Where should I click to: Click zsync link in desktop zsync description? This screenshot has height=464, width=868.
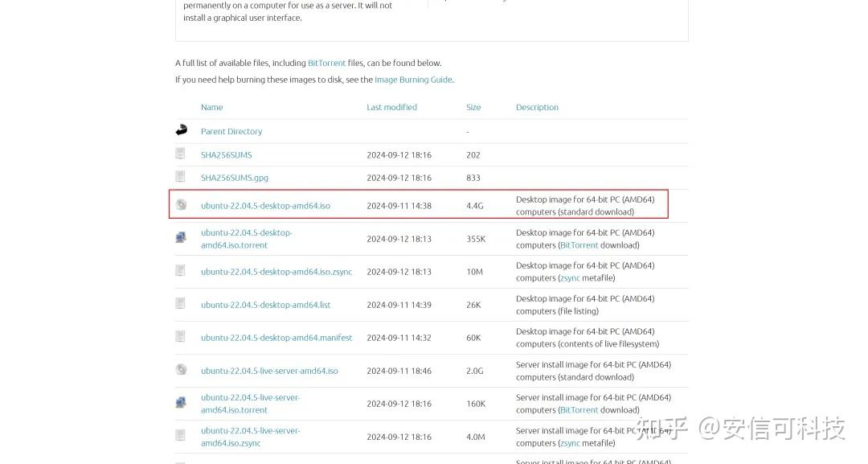point(570,278)
